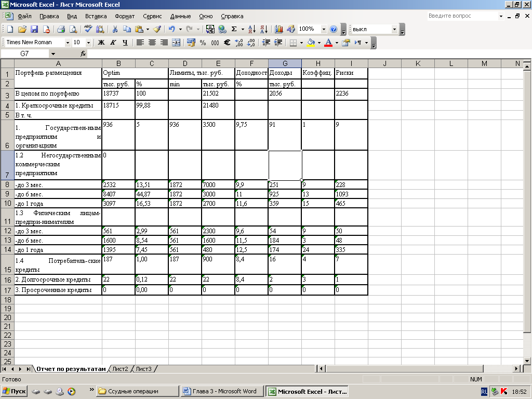
Task: Align the text left
Action: pyautogui.click(x=140, y=43)
